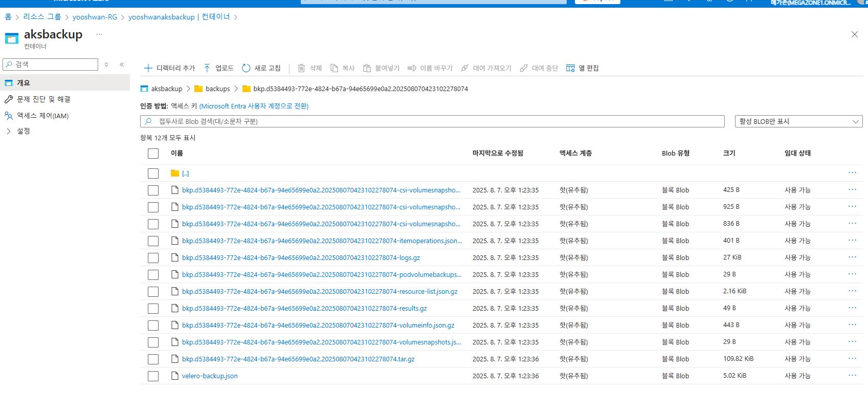Viewport: 868px width, 411px height.
Task: Check the box for the tar.gz blob
Action: [153, 359]
